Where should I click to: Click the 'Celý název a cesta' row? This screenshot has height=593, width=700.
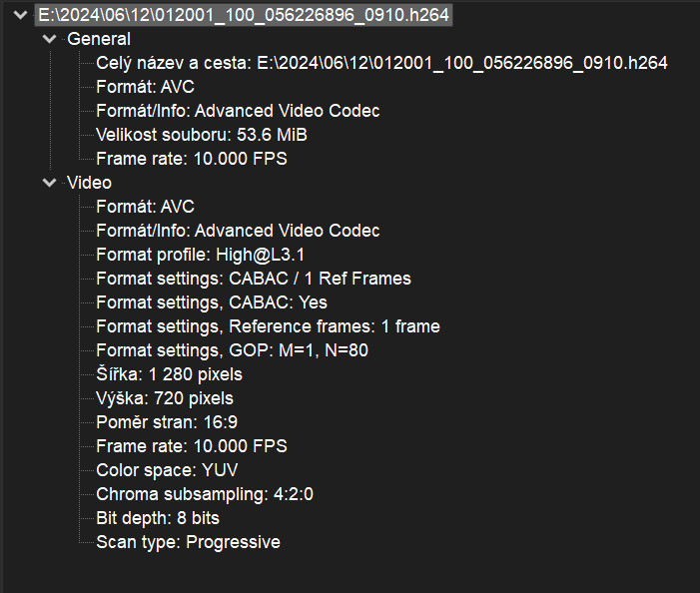coord(381,64)
